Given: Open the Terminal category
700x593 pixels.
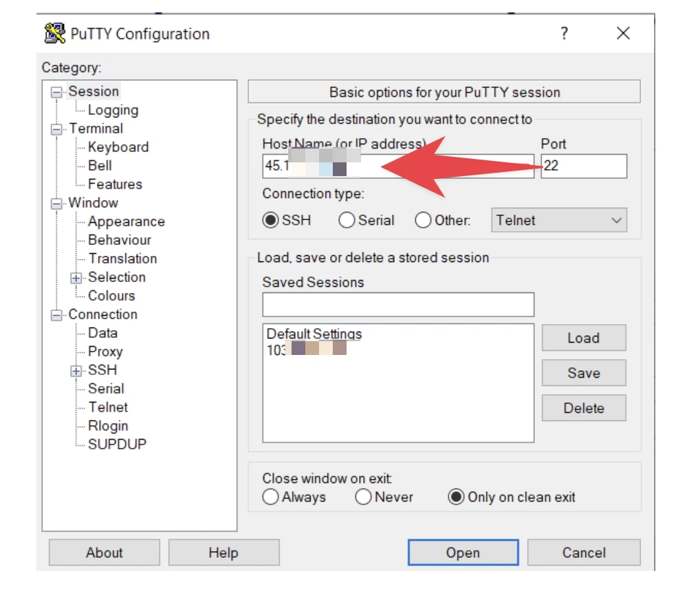Looking at the screenshot, I should tap(96, 129).
